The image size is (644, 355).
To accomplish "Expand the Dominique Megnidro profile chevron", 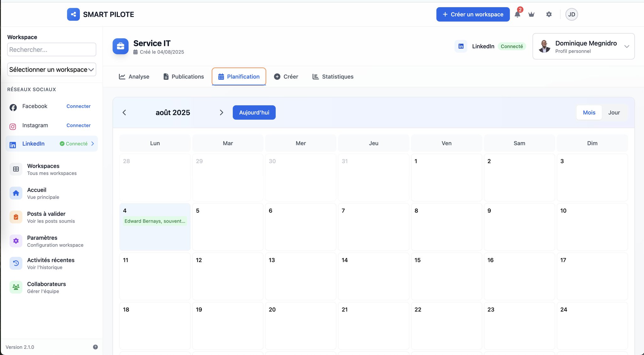I will point(626,46).
